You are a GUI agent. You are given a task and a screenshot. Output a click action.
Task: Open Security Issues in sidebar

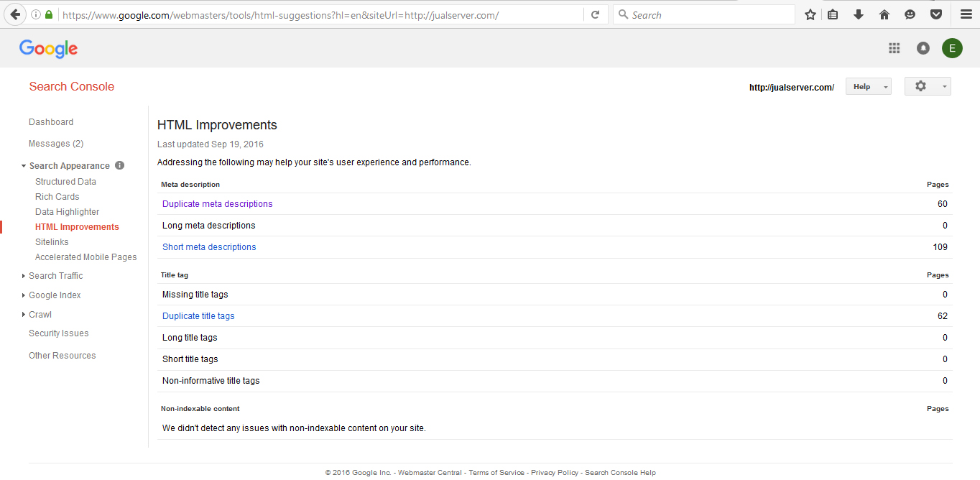(x=59, y=333)
